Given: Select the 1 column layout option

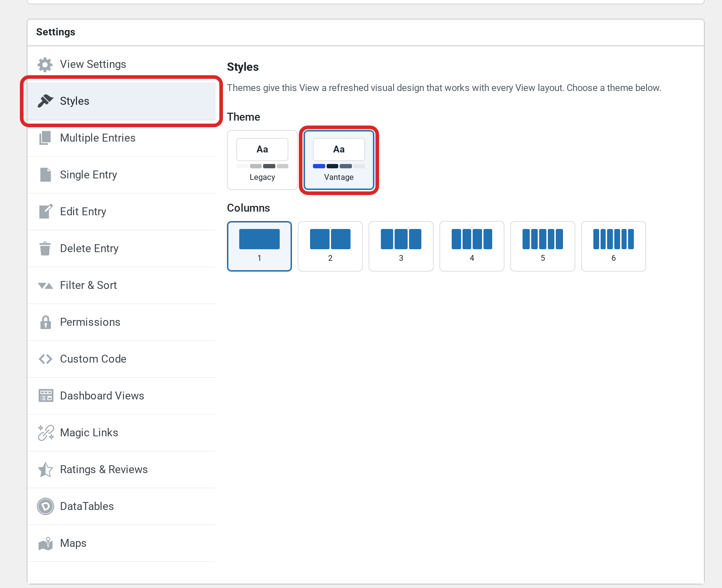Looking at the screenshot, I should coord(259,246).
